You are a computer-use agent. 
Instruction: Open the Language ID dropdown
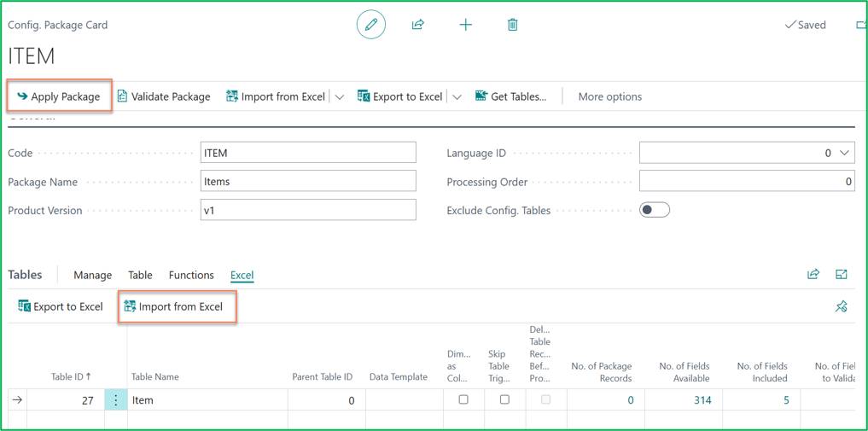[843, 154]
